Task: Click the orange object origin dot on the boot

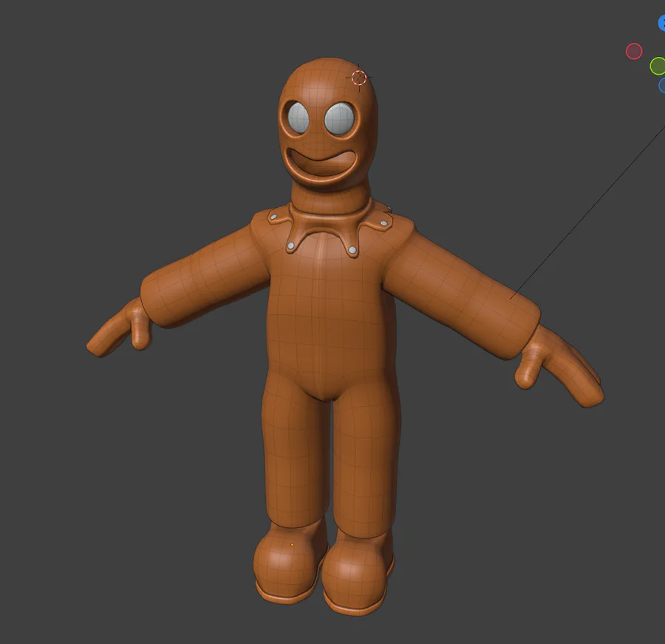Action: pos(292,545)
